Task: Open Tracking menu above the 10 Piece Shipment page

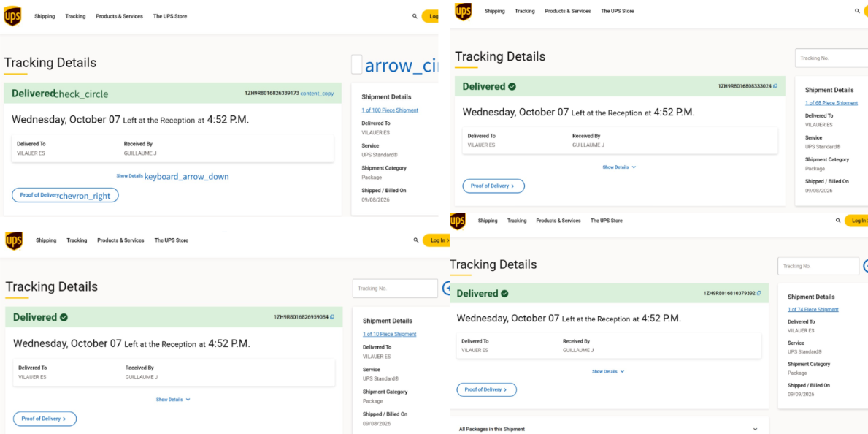Action: coord(77,240)
